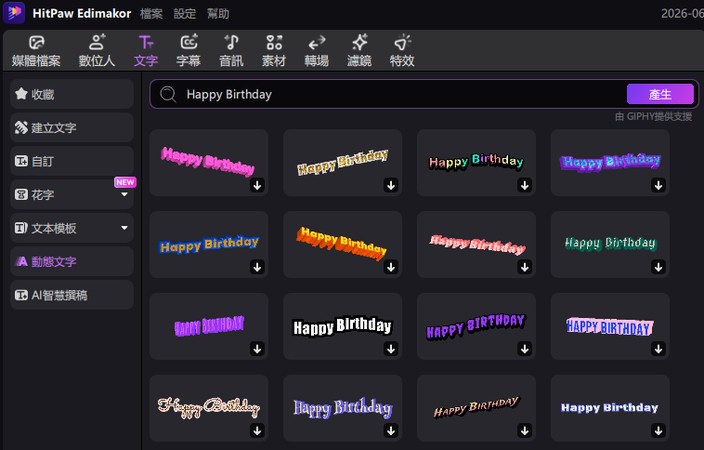Download the blue-on-pink HAPPY BIRTHDAY text

click(659, 349)
